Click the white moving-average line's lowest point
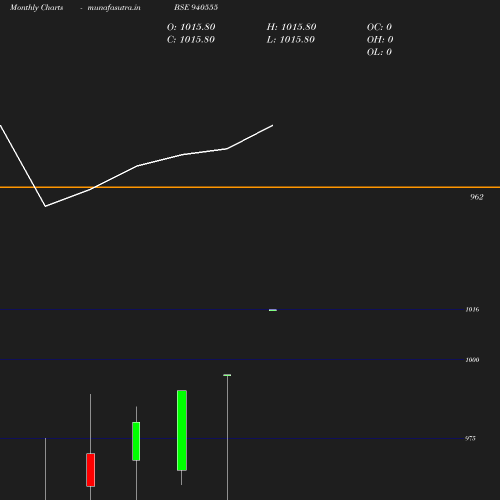 tap(45, 206)
